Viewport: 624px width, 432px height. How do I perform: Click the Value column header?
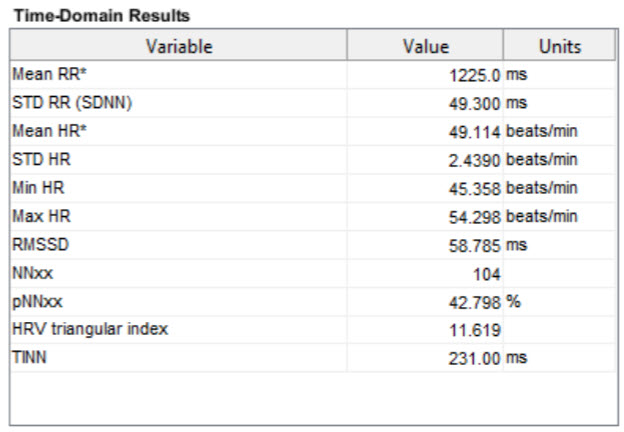coord(425,46)
